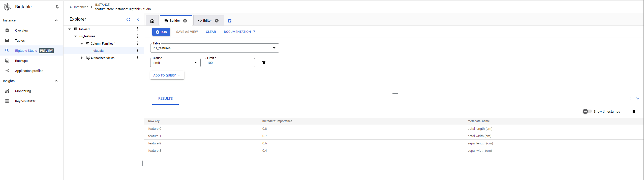644x180 pixels.
Task: Open iris_features more options menu
Action: 138,36
